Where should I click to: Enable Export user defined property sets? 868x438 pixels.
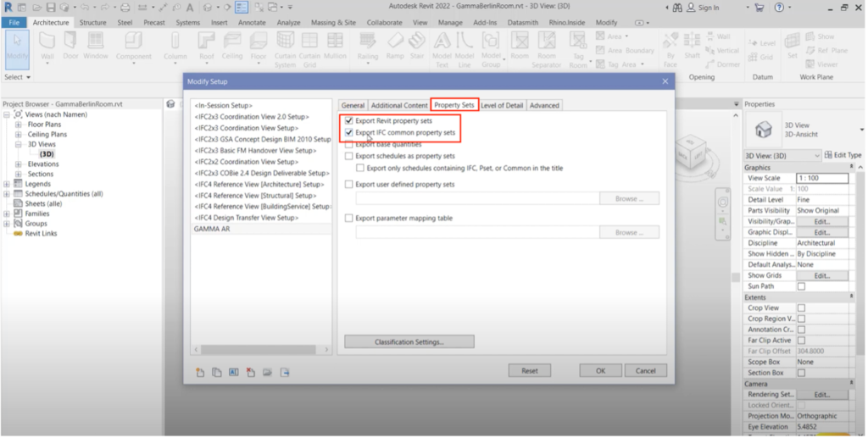point(348,184)
